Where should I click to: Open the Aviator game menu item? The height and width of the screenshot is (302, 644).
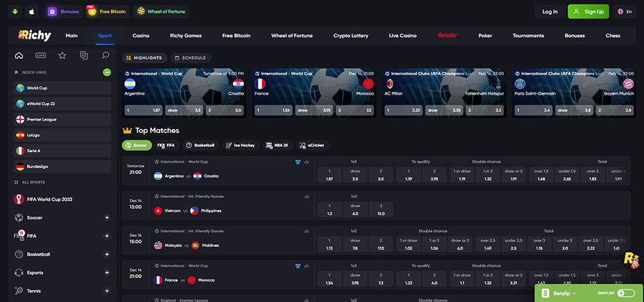[447, 36]
